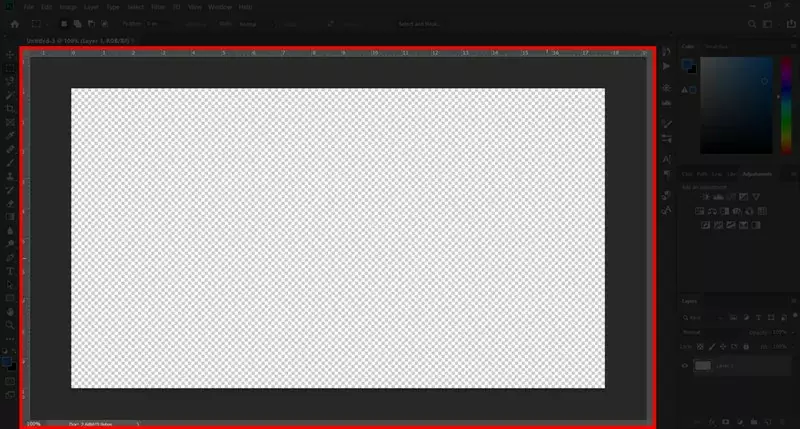
Task: Open the Layers panel menu
Action: tap(793, 301)
